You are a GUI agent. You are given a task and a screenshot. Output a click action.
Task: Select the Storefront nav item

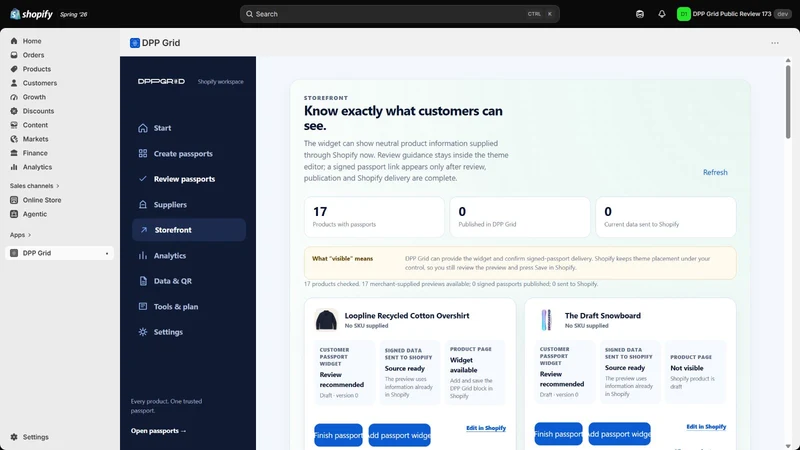tap(189, 230)
